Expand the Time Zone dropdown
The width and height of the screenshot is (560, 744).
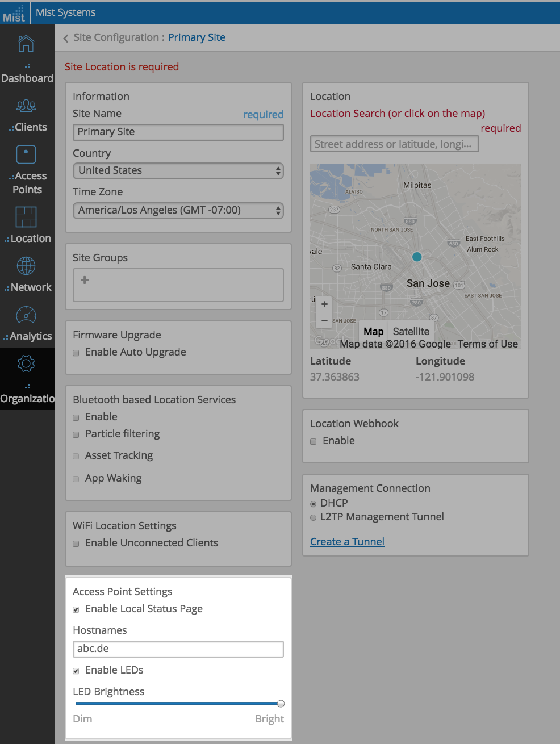[178, 211]
